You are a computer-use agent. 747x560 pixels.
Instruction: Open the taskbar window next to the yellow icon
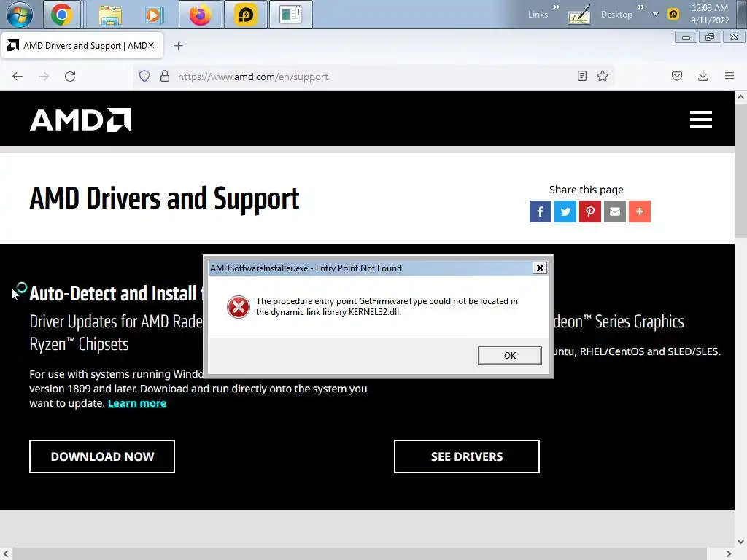(x=290, y=15)
